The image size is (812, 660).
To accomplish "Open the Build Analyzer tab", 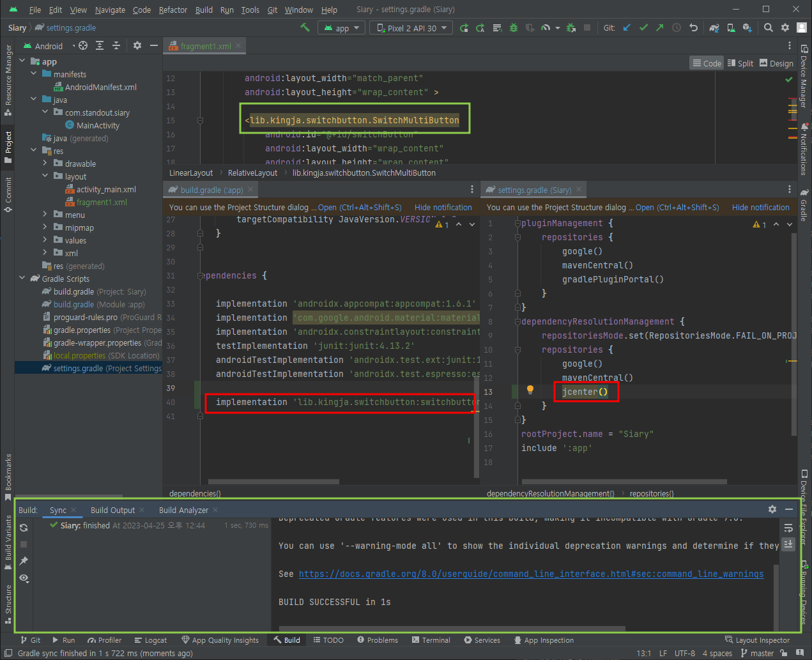I will [183, 510].
